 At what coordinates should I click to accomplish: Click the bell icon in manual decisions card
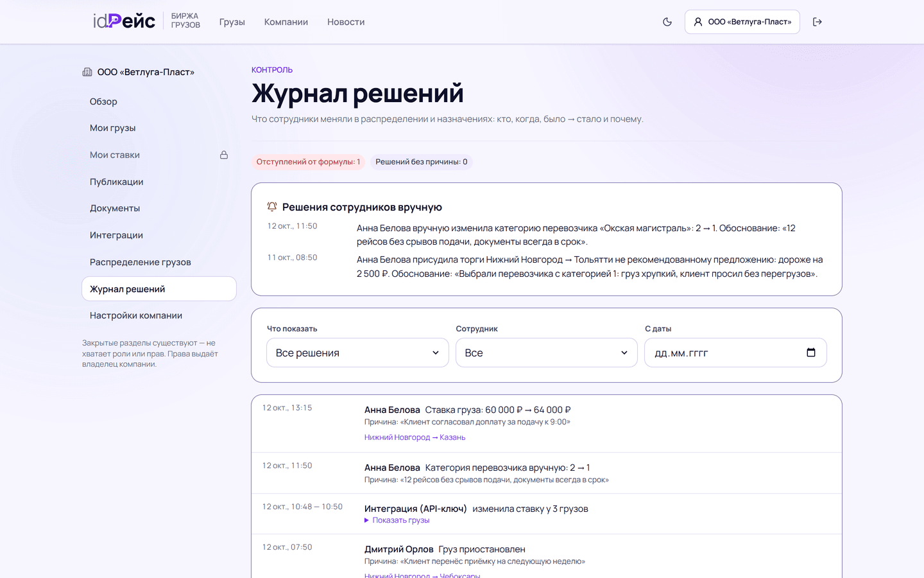point(272,207)
